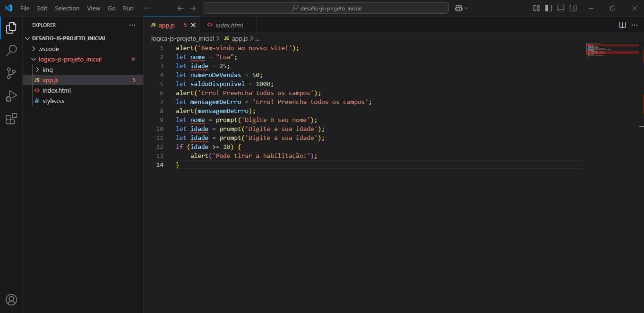
Task: Show more menu bar items ellipsis
Action: point(146,8)
